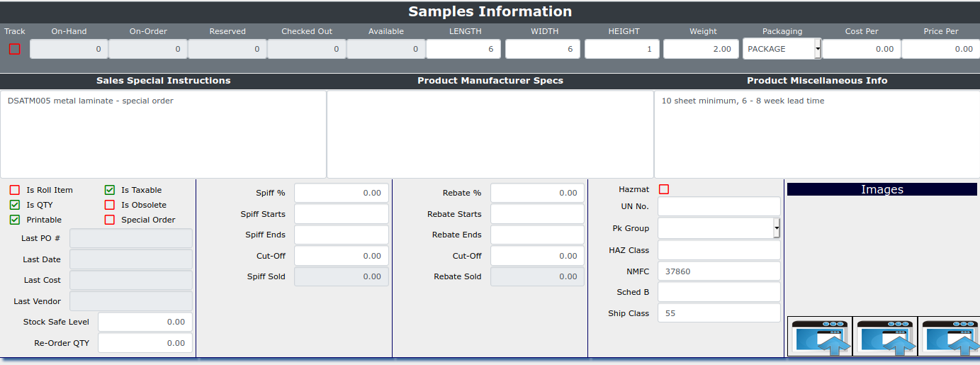This screenshot has height=365, width=980.
Task: Click the NMFC field showing 37860
Action: point(719,271)
